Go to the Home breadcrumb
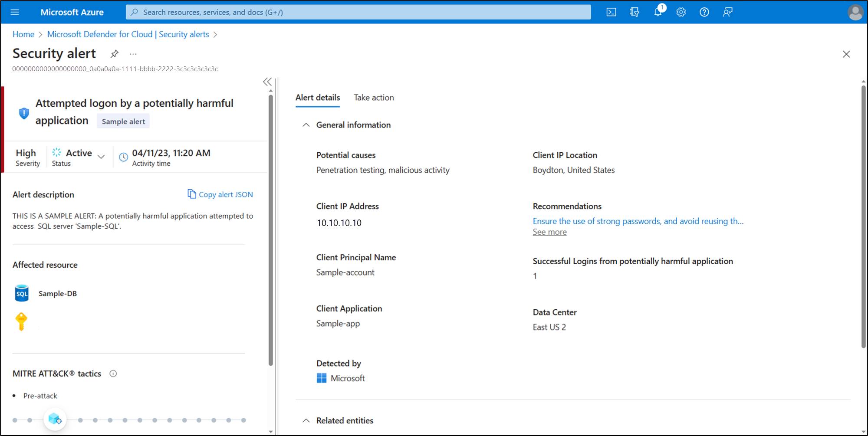This screenshot has width=868, height=436. tap(23, 34)
